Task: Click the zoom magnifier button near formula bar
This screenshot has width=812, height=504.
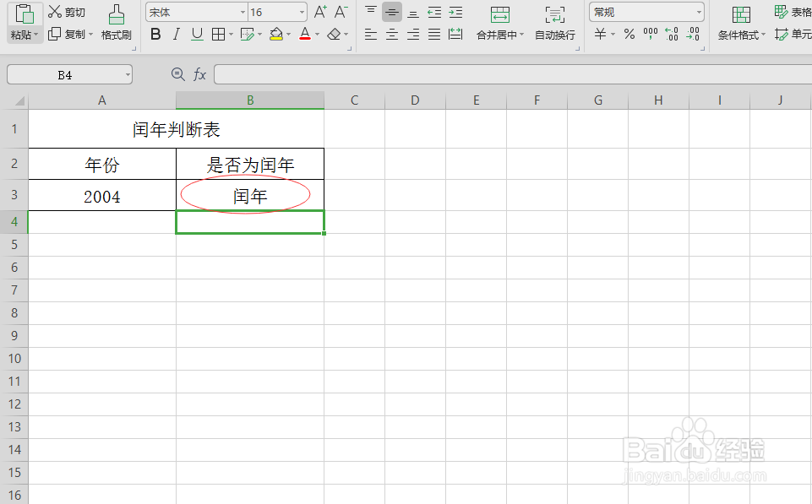Action: tap(177, 73)
